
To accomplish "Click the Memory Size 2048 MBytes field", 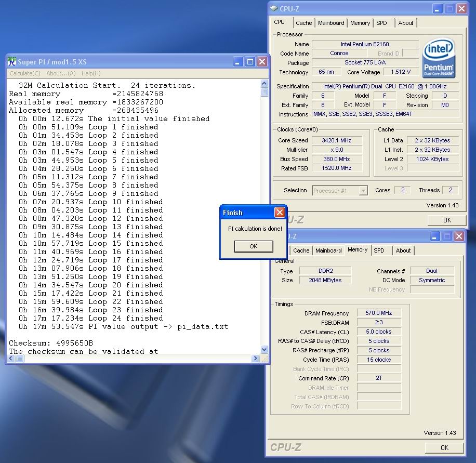I will (x=325, y=280).
